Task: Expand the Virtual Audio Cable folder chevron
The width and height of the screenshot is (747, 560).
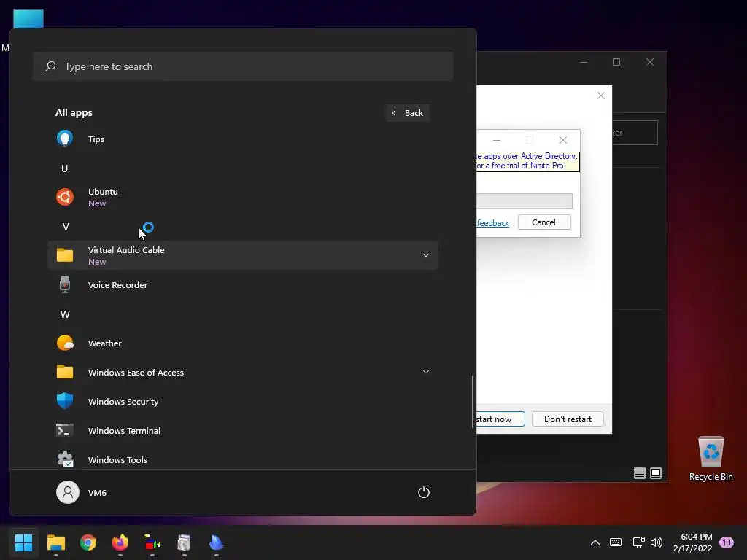Action: coord(426,255)
